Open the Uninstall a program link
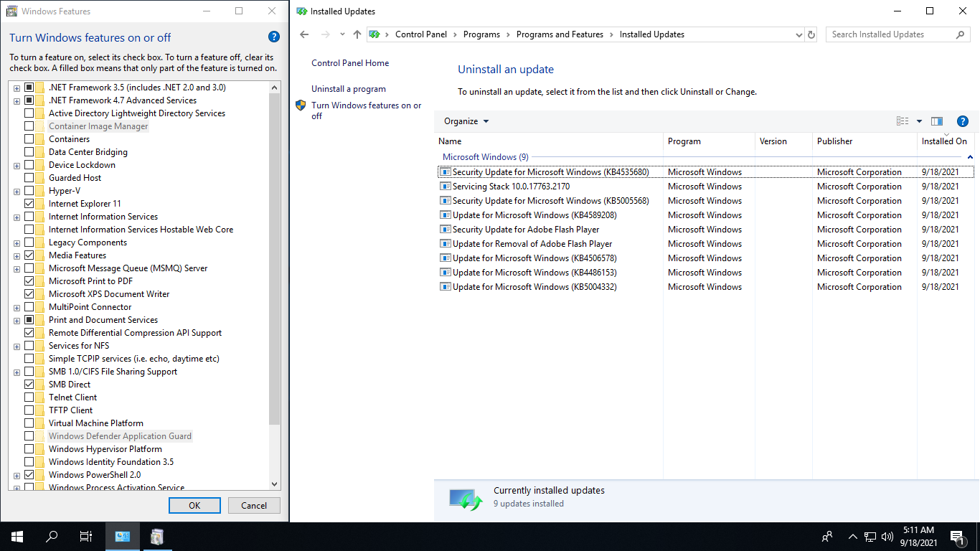This screenshot has height=551, width=980. click(x=349, y=89)
